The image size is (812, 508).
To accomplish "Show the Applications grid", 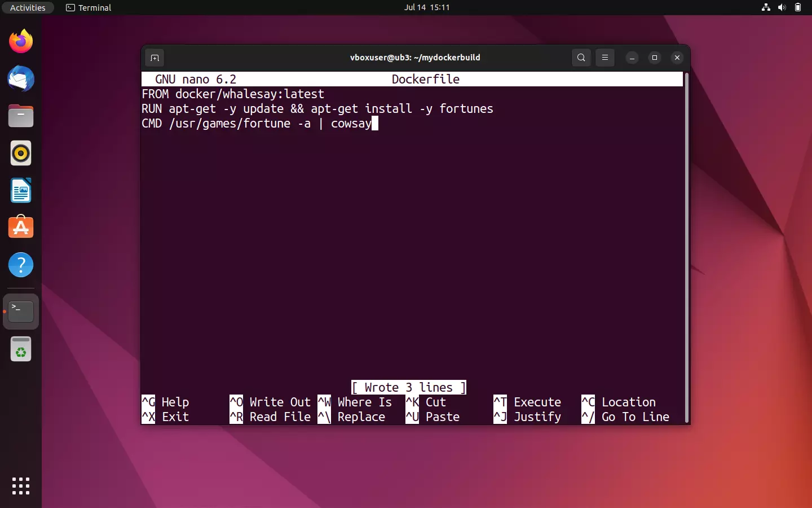I will pos(20,486).
